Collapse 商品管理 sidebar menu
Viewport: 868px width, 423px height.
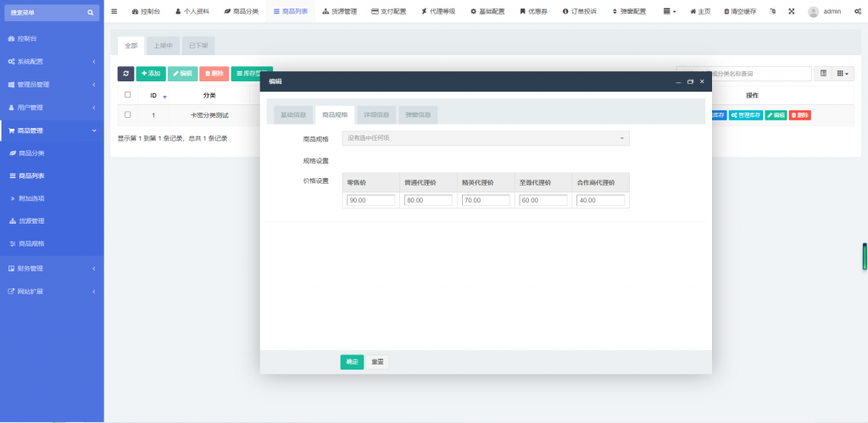(52, 131)
